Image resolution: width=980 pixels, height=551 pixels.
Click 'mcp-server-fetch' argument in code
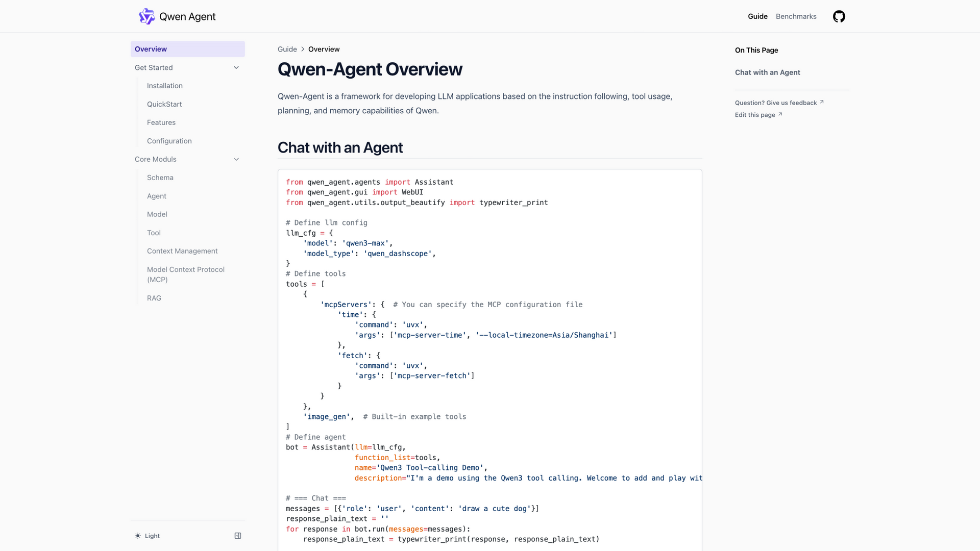tap(432, 375)
